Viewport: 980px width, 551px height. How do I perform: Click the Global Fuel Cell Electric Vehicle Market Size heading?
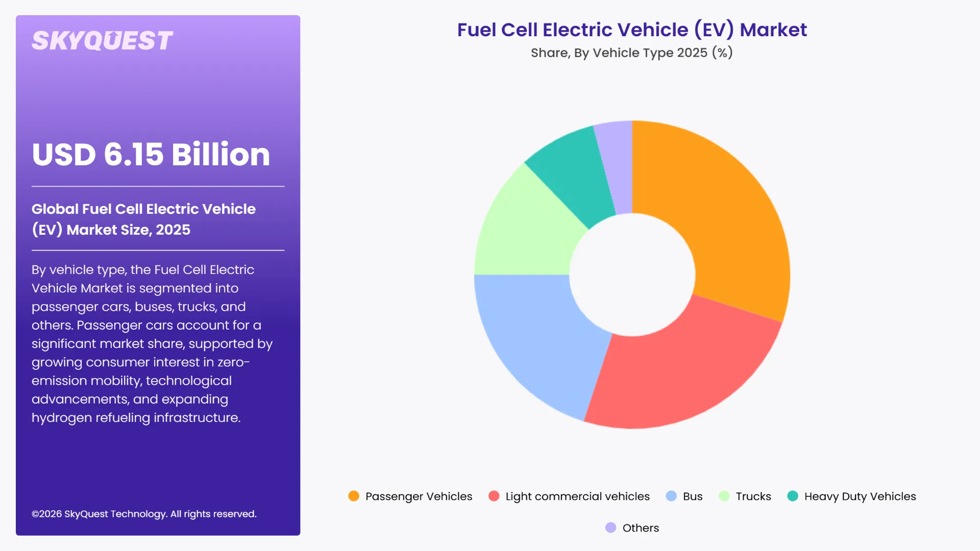pyautogui.click(x=143, y=219)
